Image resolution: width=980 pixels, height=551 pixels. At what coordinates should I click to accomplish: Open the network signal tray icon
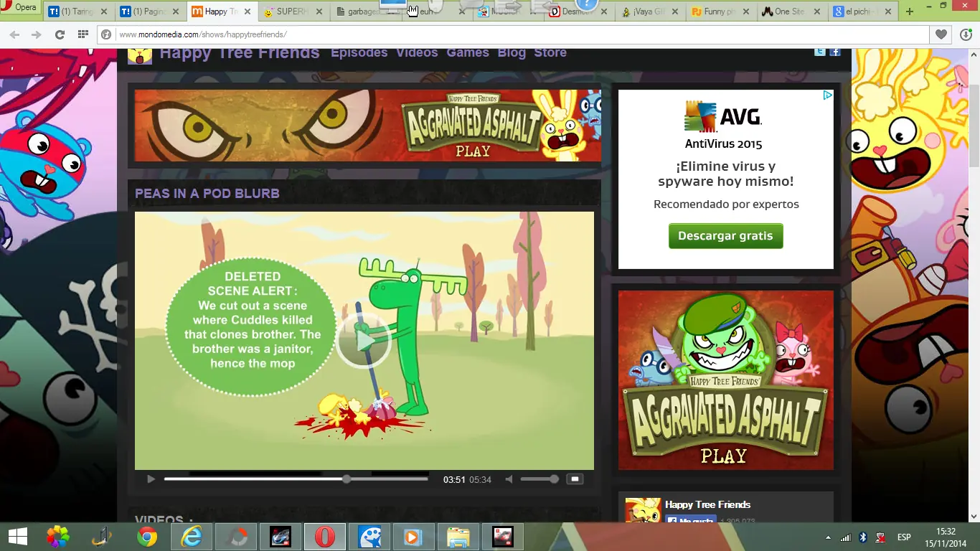846,537
